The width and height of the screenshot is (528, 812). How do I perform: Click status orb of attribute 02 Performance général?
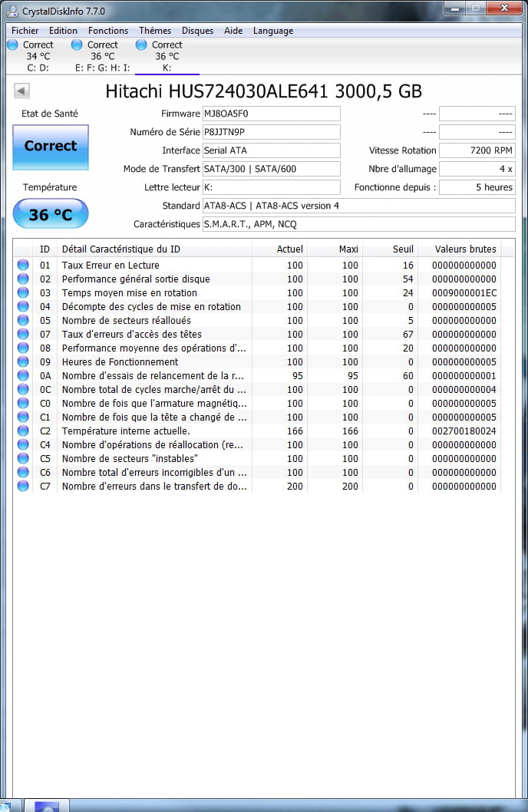click(23, 279)
